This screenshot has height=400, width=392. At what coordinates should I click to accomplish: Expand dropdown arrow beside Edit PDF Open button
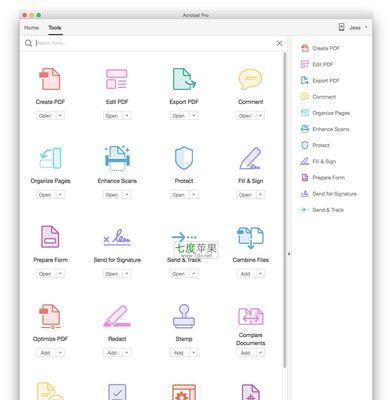127,116
